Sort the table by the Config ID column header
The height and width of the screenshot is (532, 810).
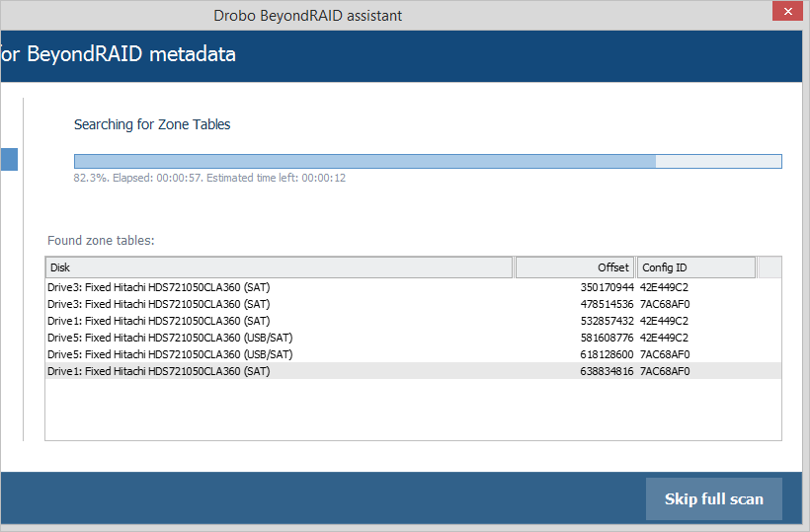[696, 267]
